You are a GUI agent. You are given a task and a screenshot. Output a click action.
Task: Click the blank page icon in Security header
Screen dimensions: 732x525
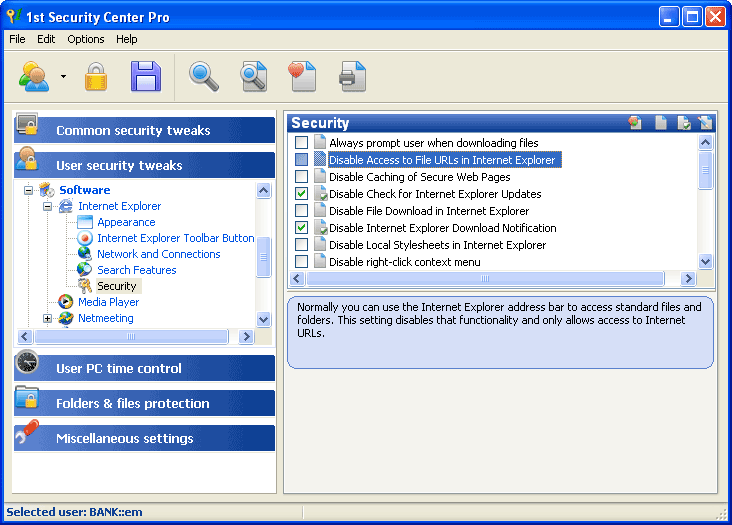(661, 123)
